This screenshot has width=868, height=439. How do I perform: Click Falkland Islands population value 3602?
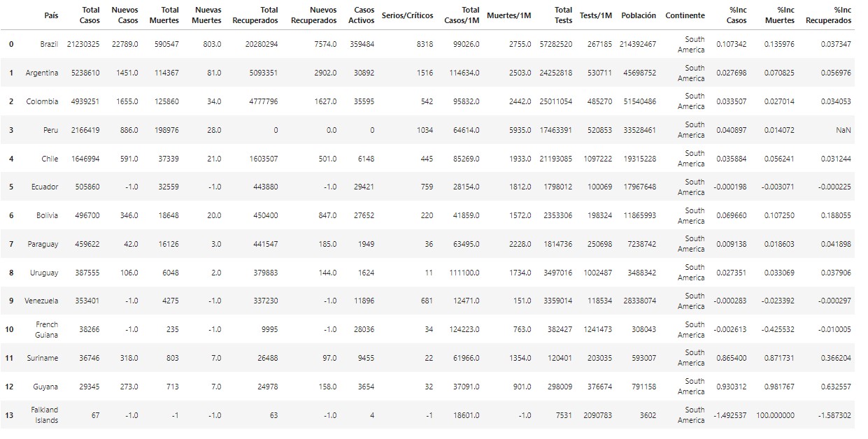648,415
